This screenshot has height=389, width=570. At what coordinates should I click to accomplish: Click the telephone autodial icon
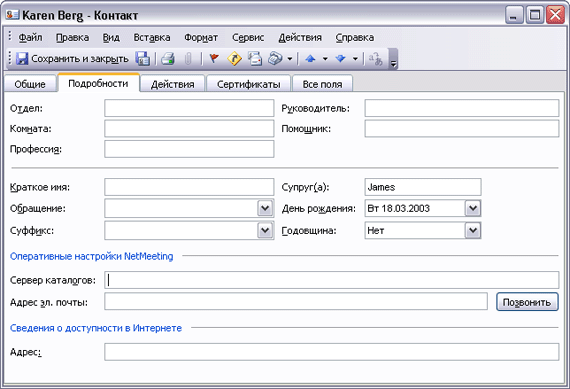275,59
